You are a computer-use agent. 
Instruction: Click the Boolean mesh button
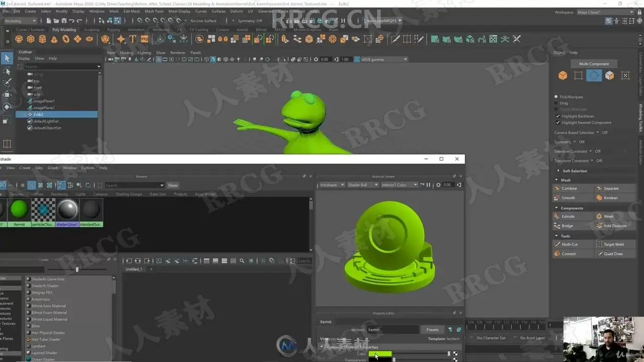coord(615,198)
